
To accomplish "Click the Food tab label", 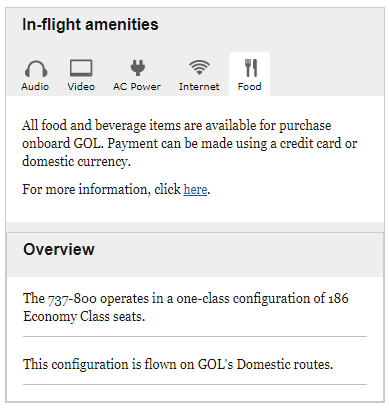I will (x=249, y=87).
